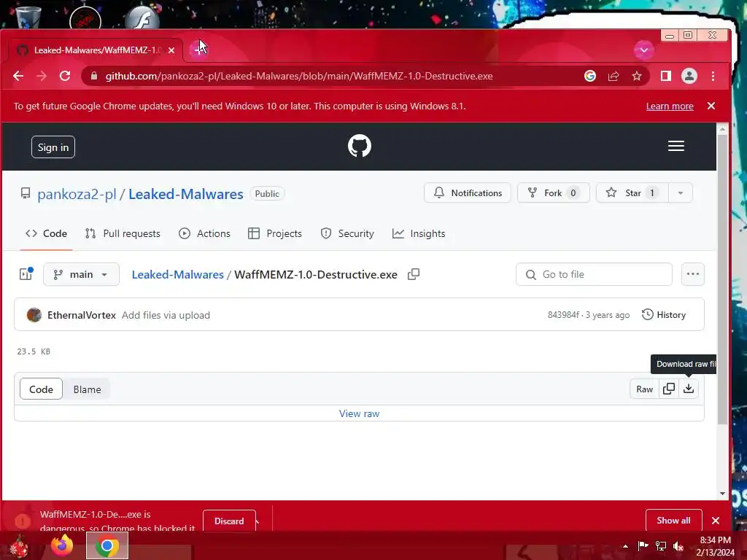Click the muted volume tray icon
Viewport: 747px width, 560px height.
678,546
